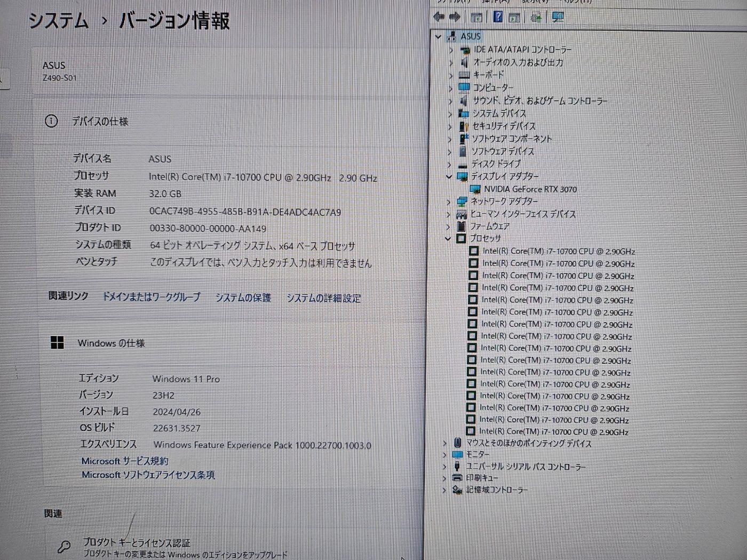Image resolution: width=747 pixels, height=560 pixels.
Task: Click the 実装 RAM value 32.0 GB
Action: [x=165, y=194]
